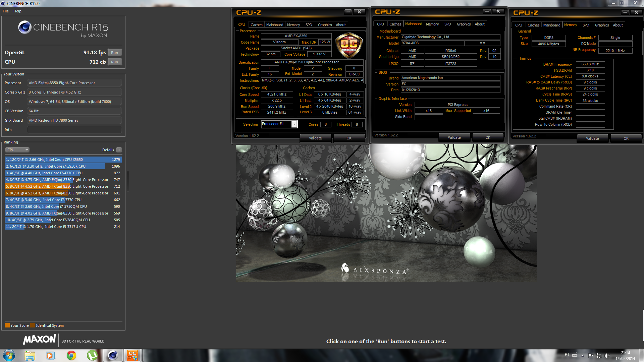Open Action Center flag tray icon
The image size is (644, 362).
point(591,355)
